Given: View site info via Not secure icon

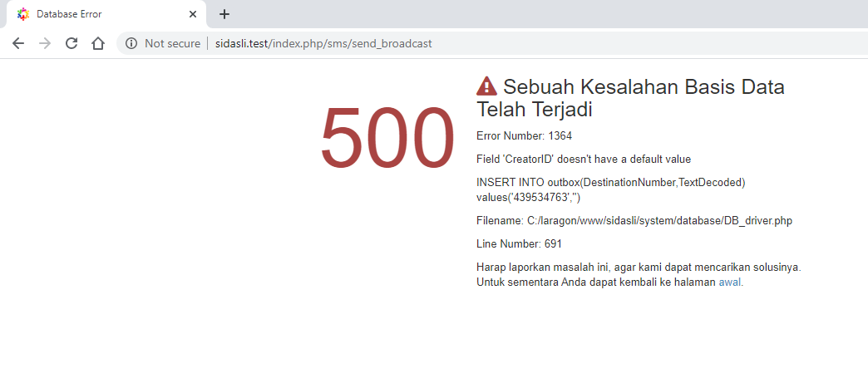Looking at the screenshot, I should 131,44.
